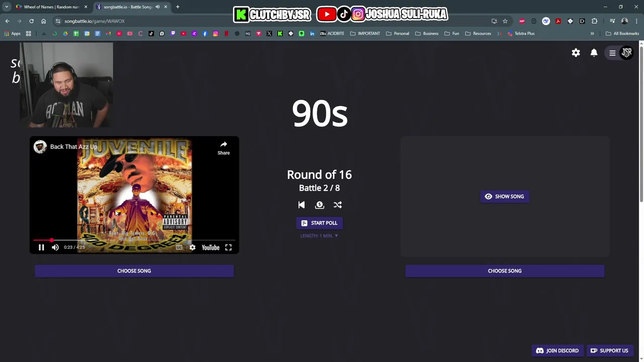Mute the YouTube player volume
Image resolution: width=644 pixels, height=362 pixels.
point(55,247)
